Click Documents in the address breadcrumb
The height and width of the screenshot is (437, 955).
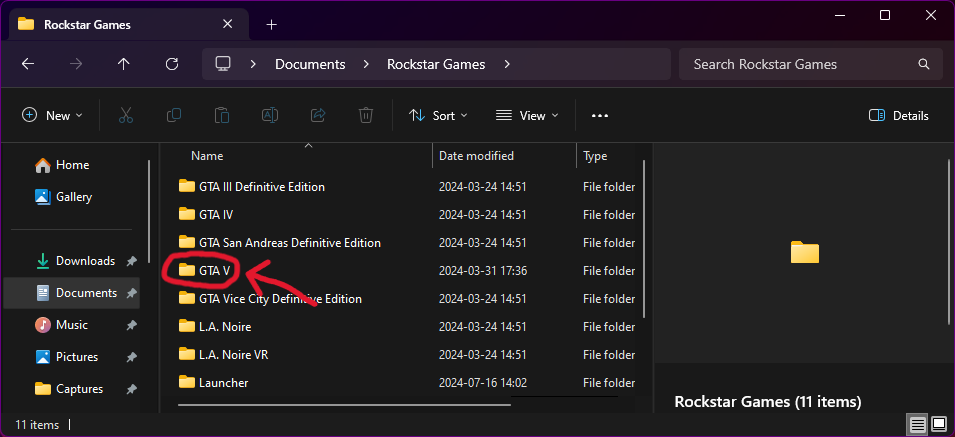tap(310, 64)
